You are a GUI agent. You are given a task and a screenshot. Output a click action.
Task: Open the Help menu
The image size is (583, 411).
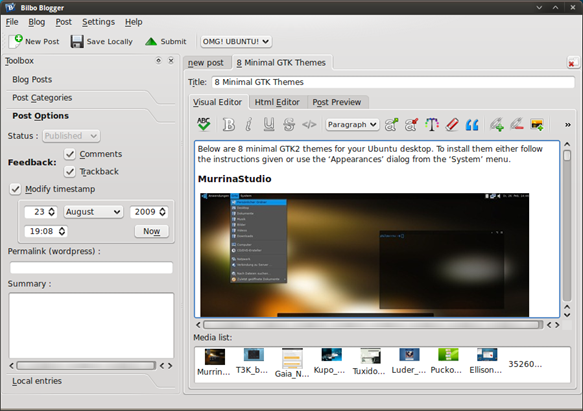(x=133, y=22)
